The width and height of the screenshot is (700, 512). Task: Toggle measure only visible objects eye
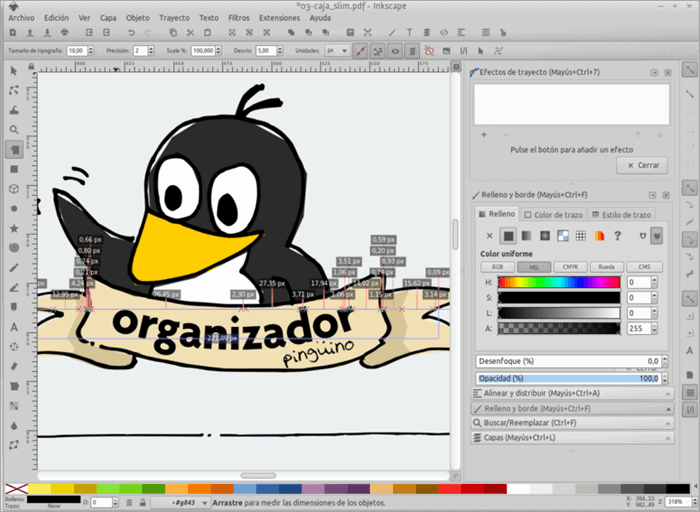[x=395, y=51]
